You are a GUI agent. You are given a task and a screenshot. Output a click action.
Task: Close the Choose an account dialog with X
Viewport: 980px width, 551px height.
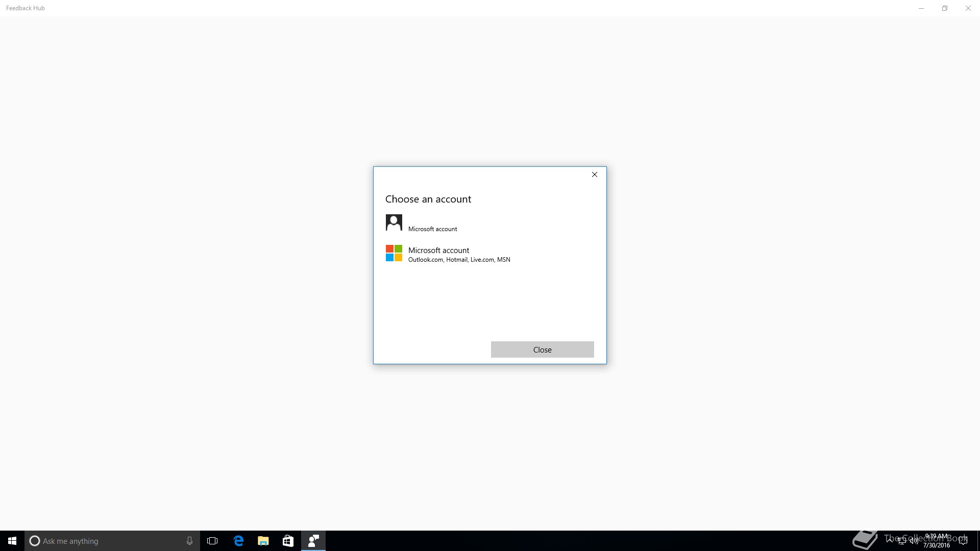[x=594, y=174]
